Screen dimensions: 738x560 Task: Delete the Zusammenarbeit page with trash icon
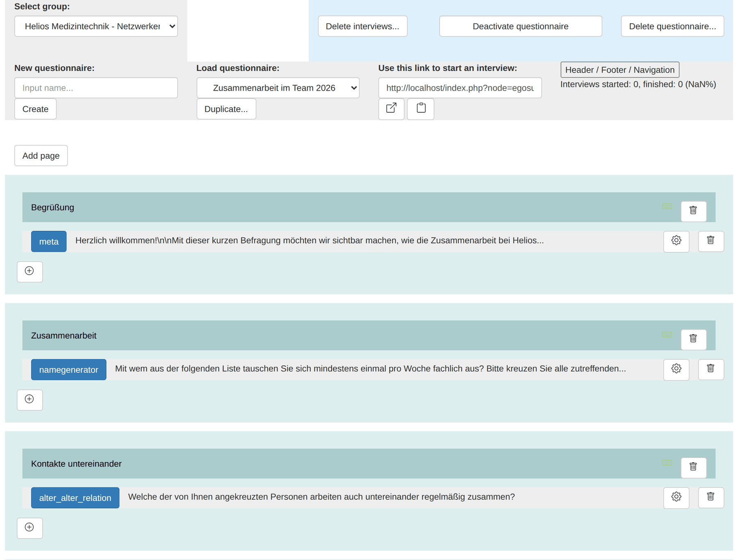[693, 339]
